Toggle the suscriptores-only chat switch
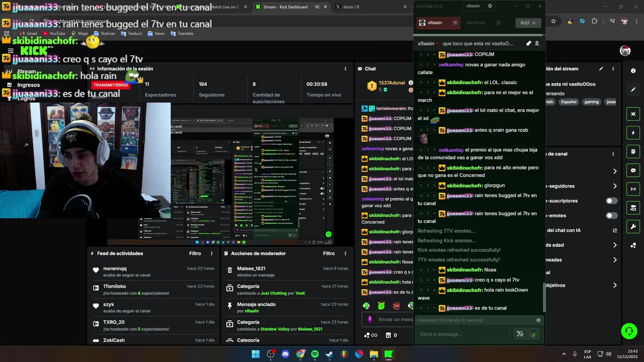The image size is (644, 362). (x=611, y=201)
